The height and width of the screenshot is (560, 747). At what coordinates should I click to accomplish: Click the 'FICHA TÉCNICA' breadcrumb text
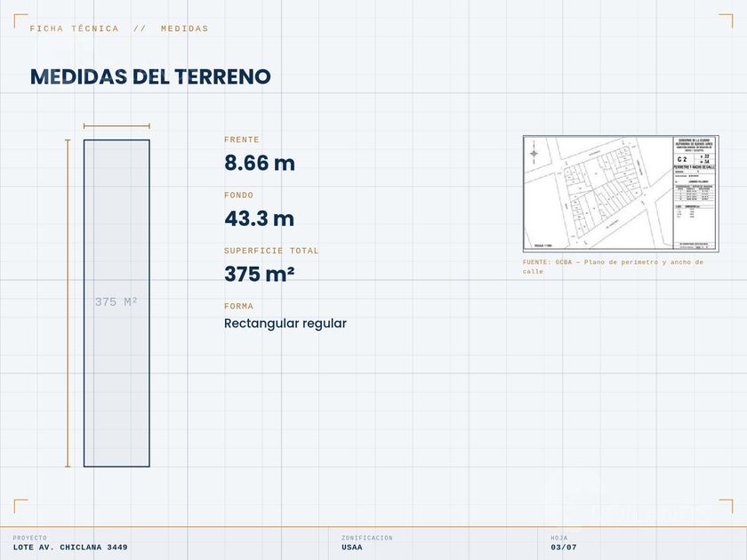tap(75, 28)
